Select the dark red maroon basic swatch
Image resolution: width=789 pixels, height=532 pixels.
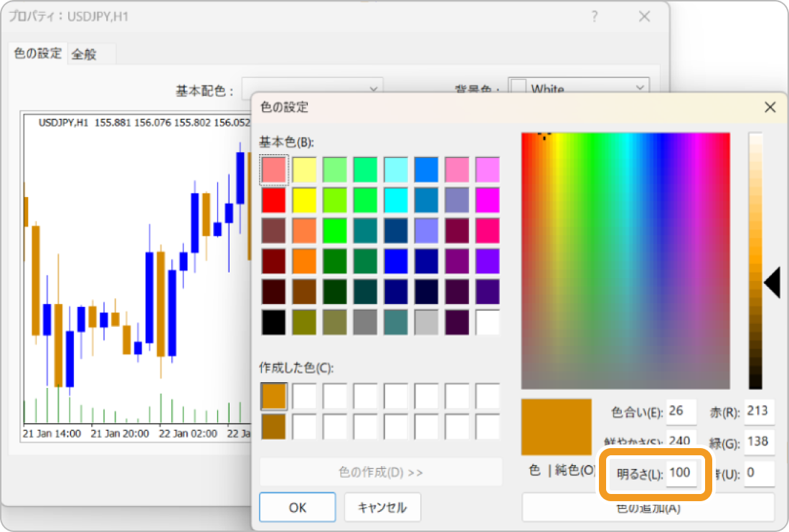point(274,262)
